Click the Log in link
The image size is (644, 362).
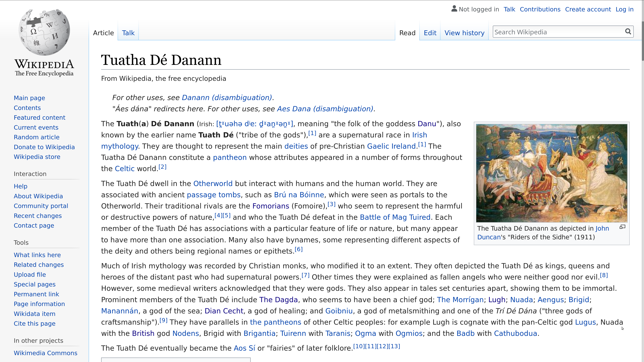pyautogui.click(x=625, y=10)
